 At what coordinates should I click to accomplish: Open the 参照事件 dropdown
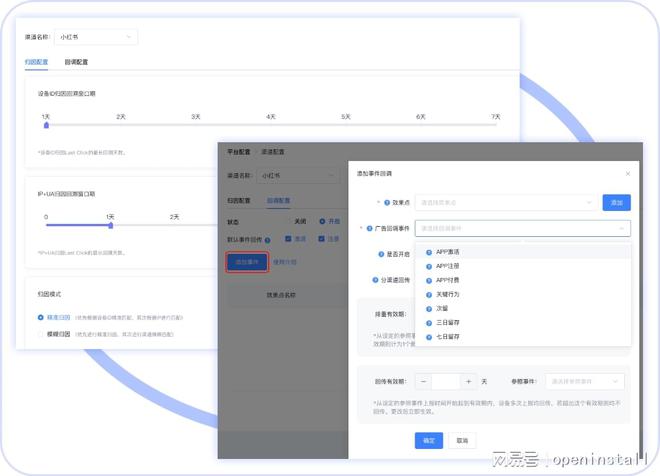585,381
